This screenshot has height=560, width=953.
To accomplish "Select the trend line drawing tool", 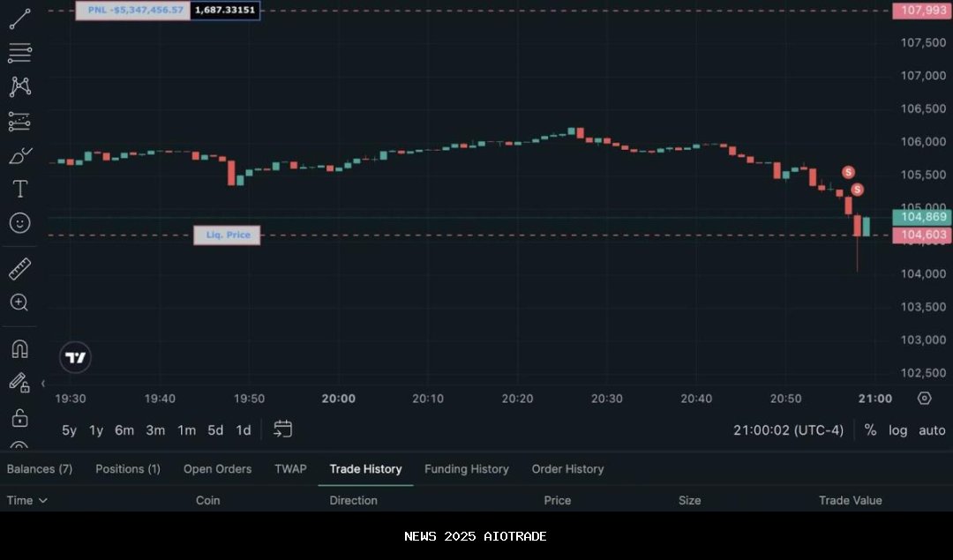I will (19, 19).
